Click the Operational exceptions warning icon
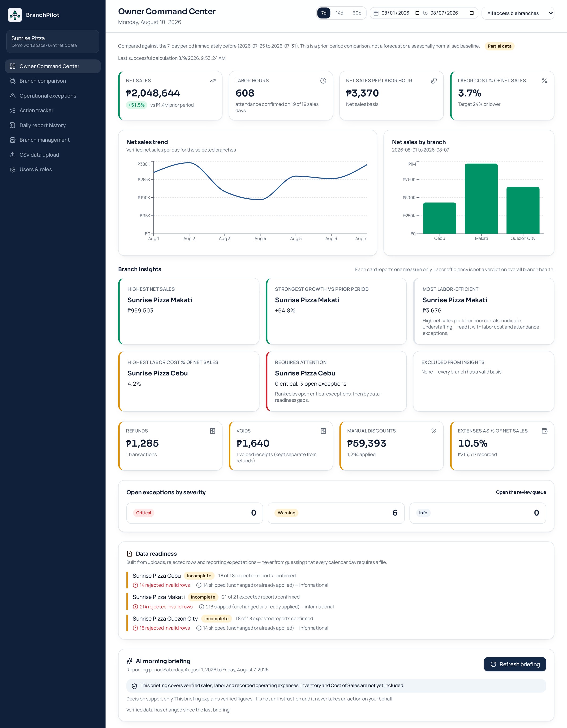The image size is (567, 728). click(13, 96)
